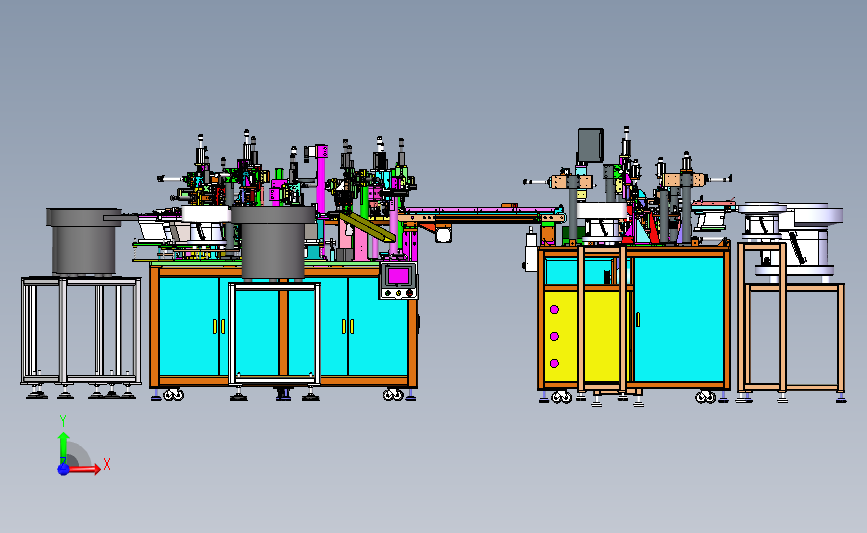Select the magenta HMI touchscreen panel
The width and height of the screenshot is (867, 533).
point(398,276)
